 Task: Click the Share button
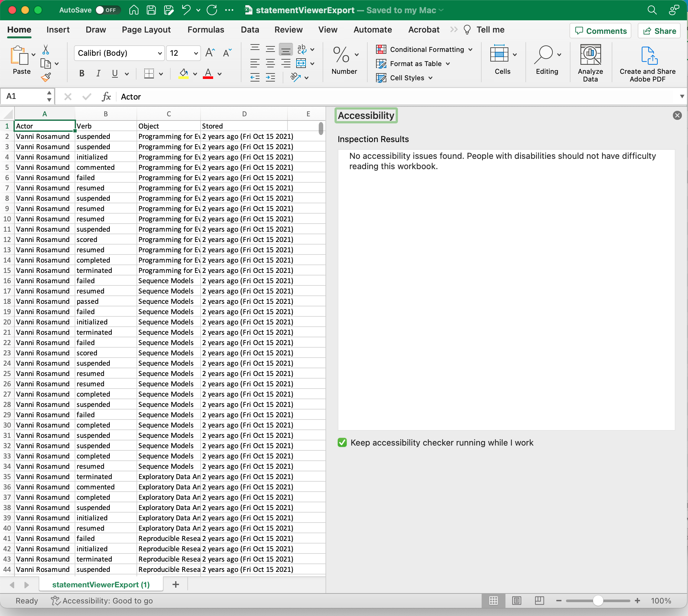click(659, 31)
